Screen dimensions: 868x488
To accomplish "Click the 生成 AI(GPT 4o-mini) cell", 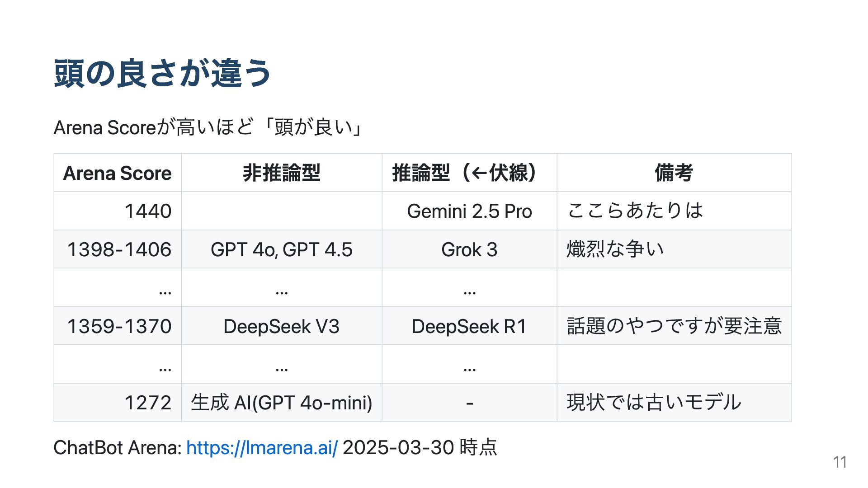I will [282, 403].
